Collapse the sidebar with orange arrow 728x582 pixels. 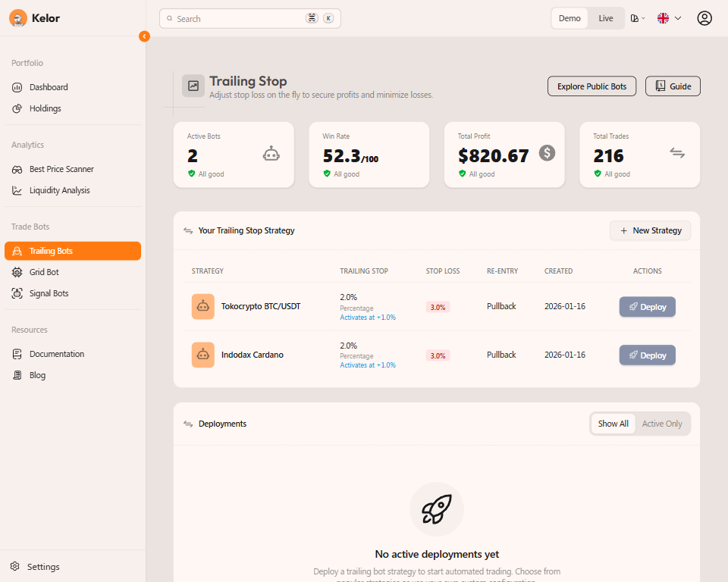pos(144,36)
